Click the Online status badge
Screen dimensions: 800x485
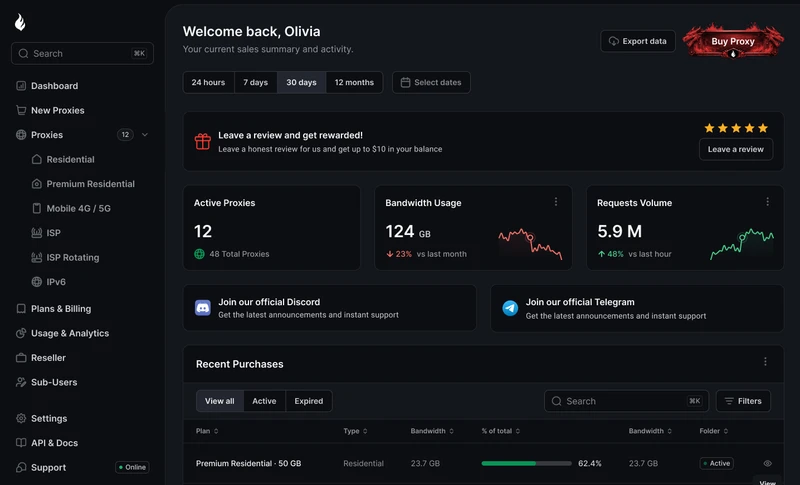click(x=132, y=467)
